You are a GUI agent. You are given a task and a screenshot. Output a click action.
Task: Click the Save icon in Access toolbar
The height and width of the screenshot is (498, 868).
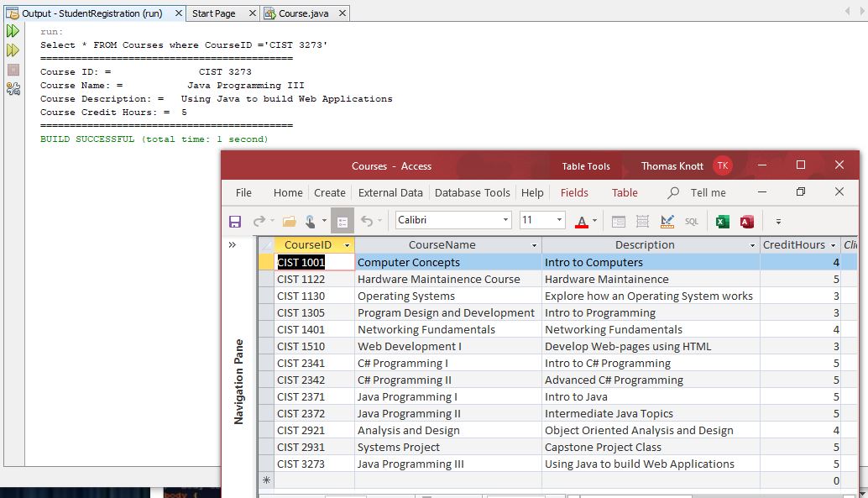click(x=234, y=219)
